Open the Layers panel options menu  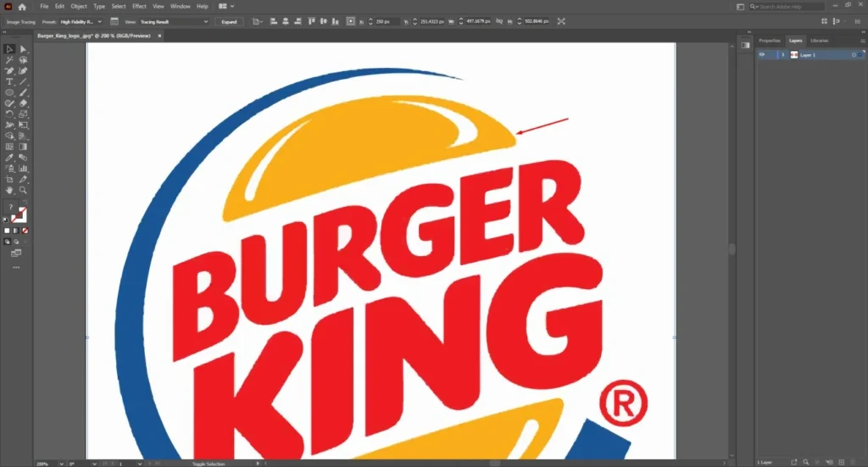[x=862, y=41]
